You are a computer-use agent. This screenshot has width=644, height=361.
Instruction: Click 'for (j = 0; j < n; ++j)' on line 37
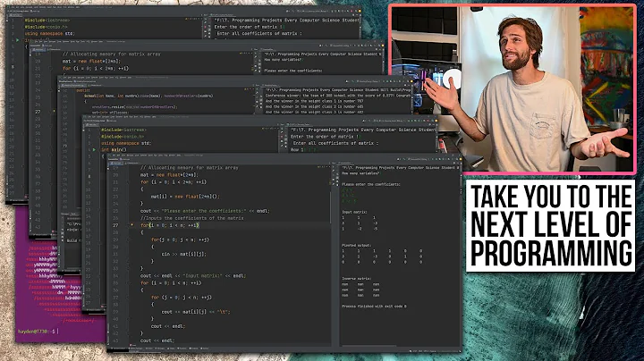181,298
